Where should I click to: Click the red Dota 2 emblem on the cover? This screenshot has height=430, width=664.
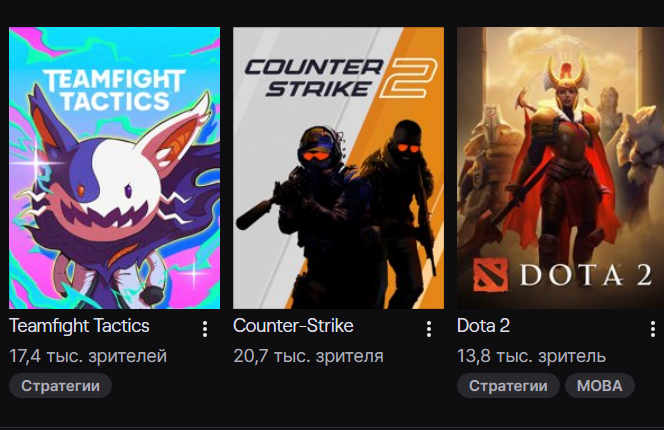coord(490,275)
